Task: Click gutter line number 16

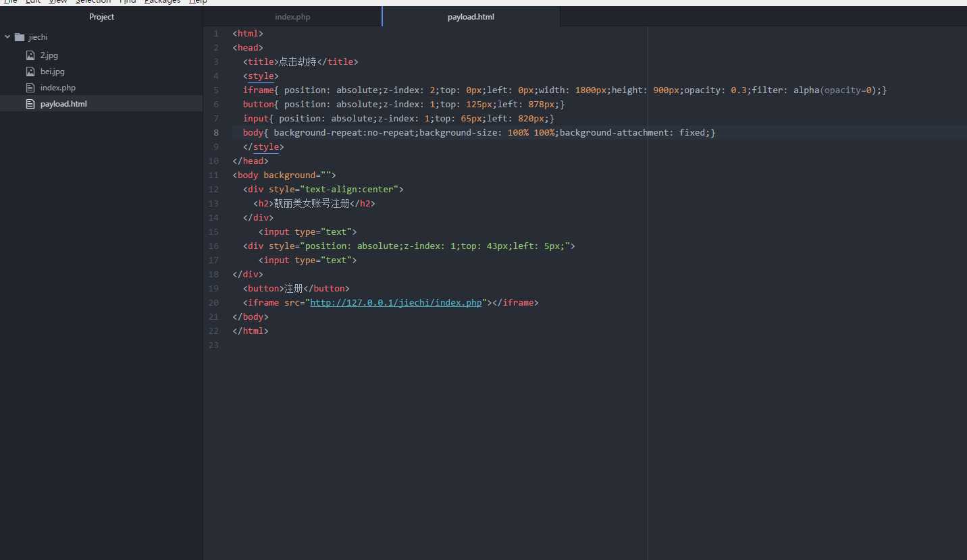Action: [x=214, y=246]
